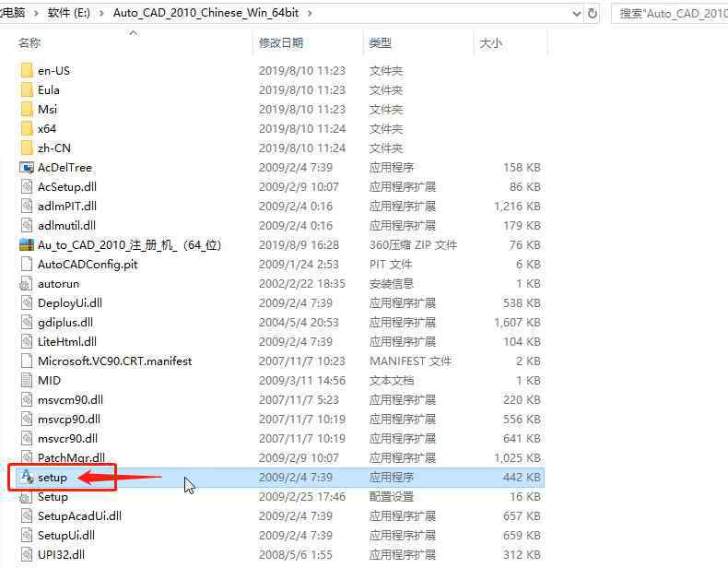Image resolution: width=728 pixels, height=568 pixels.
Task: Click the 442 KB size cell
Action: click(522, 477)
